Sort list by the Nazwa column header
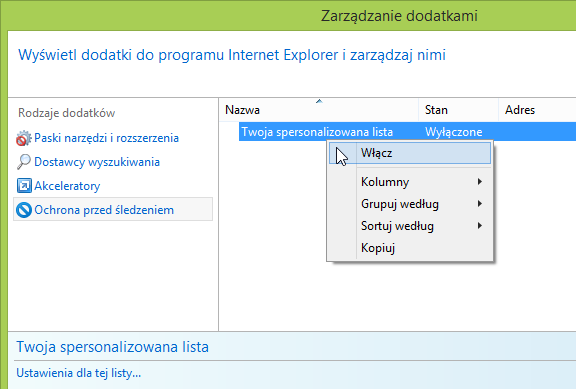The height and width of the screenshot is (389, 576). (319, 109)
